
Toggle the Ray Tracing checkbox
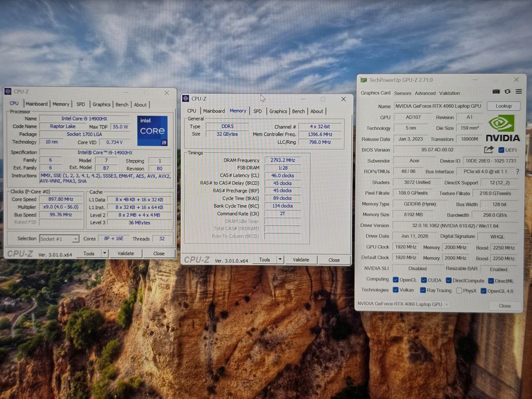423,291
